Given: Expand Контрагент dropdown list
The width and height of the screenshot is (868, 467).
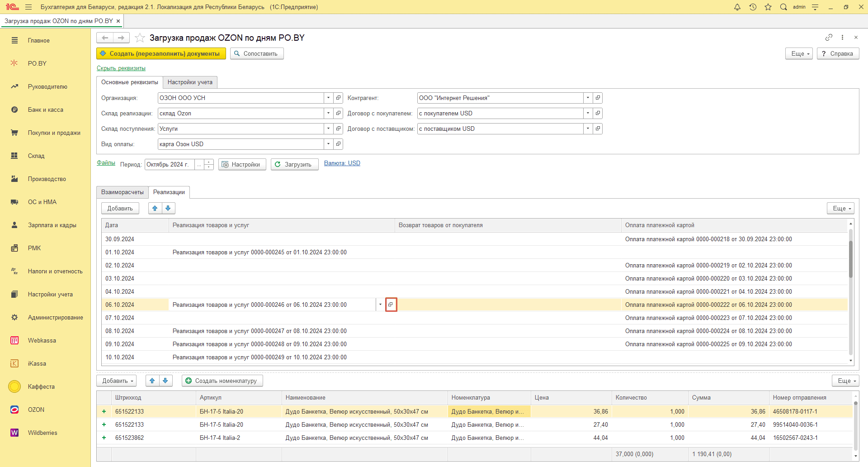Looking at the screenshot, I should (588, 98).
